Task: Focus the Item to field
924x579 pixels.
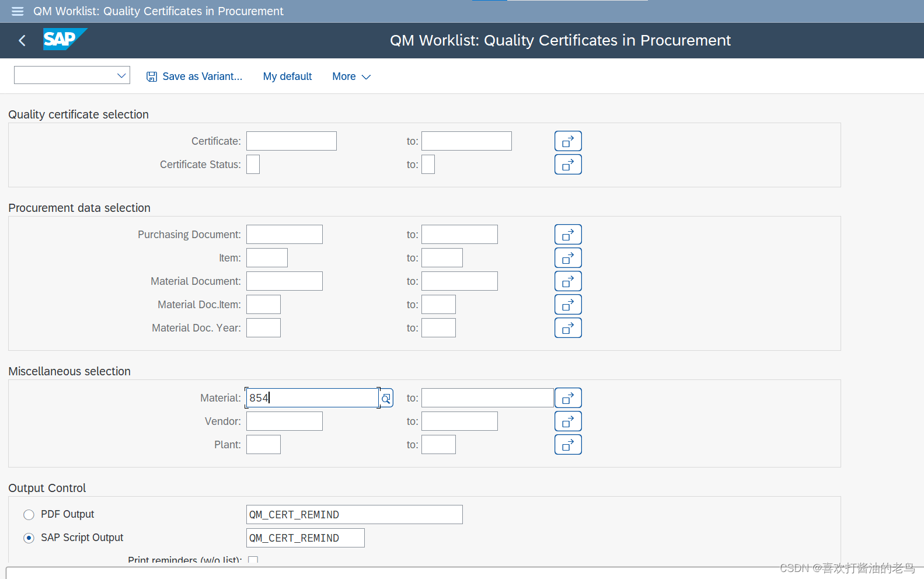Action: pyautogui.click(x=442, y=258)
